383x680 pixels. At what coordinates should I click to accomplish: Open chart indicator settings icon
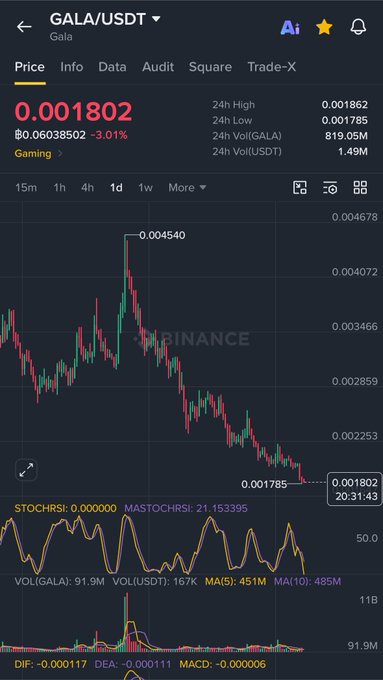click(x=330, y=188)
